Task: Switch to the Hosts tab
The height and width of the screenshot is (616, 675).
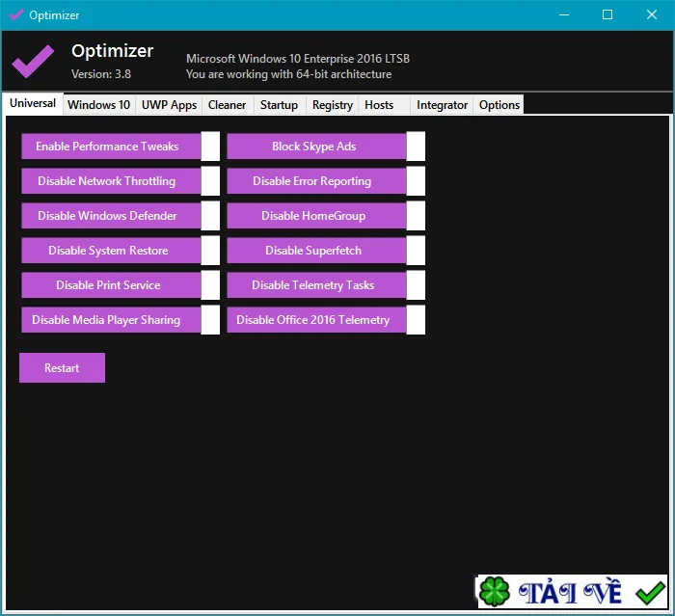Action: 379,105
